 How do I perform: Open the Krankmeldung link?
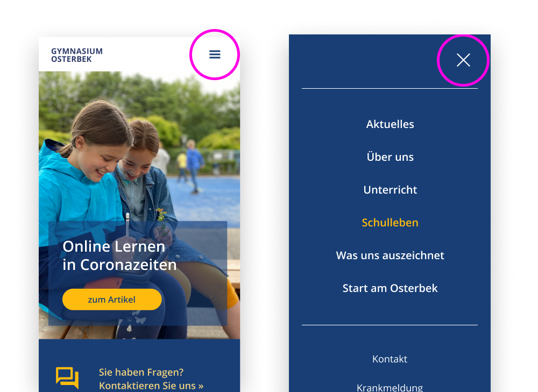pyautogui.click(x=390, y=388)
